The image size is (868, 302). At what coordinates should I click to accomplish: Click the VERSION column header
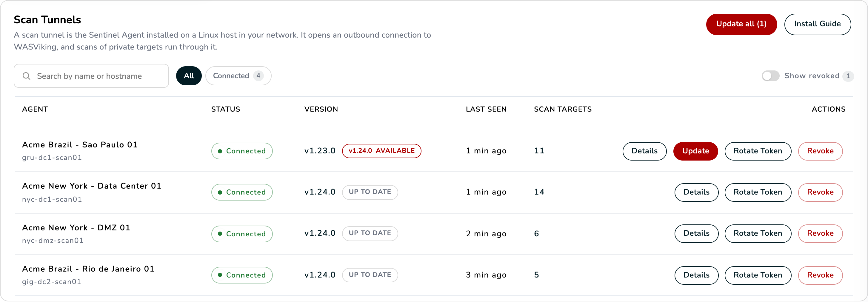point(321,109)
